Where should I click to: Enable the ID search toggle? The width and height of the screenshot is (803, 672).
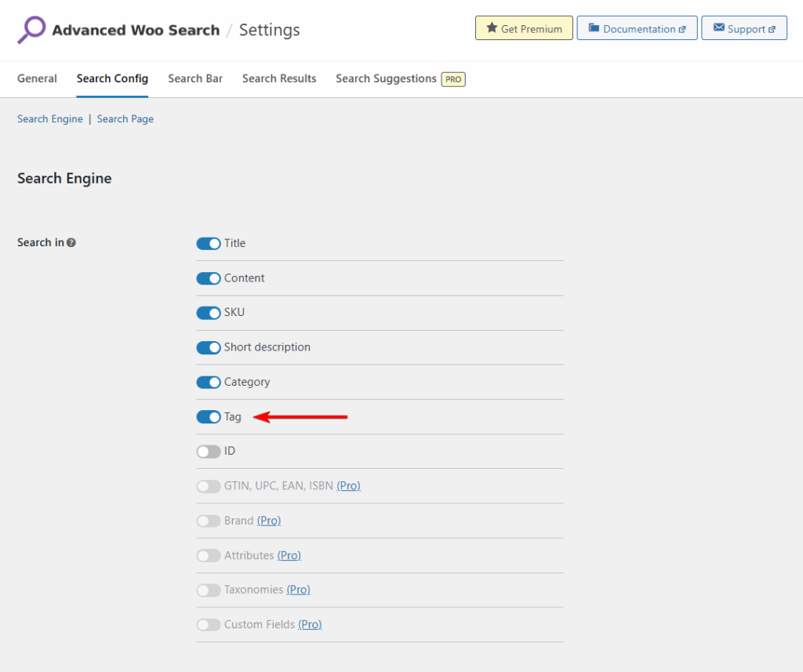(x=207, y=451)
